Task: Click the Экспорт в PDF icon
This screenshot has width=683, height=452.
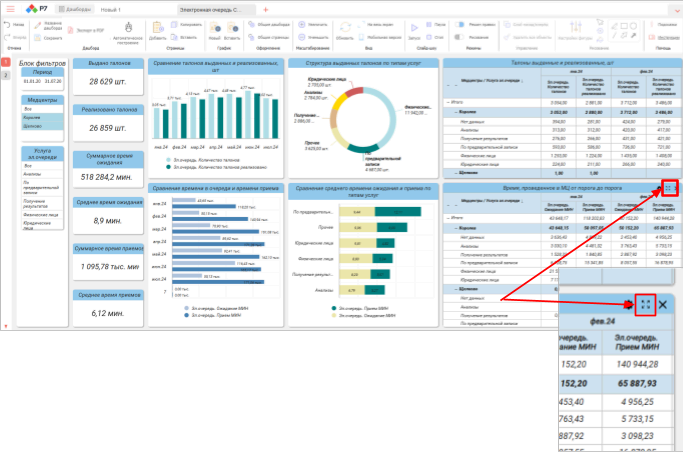Action: [x=71, y=30]
